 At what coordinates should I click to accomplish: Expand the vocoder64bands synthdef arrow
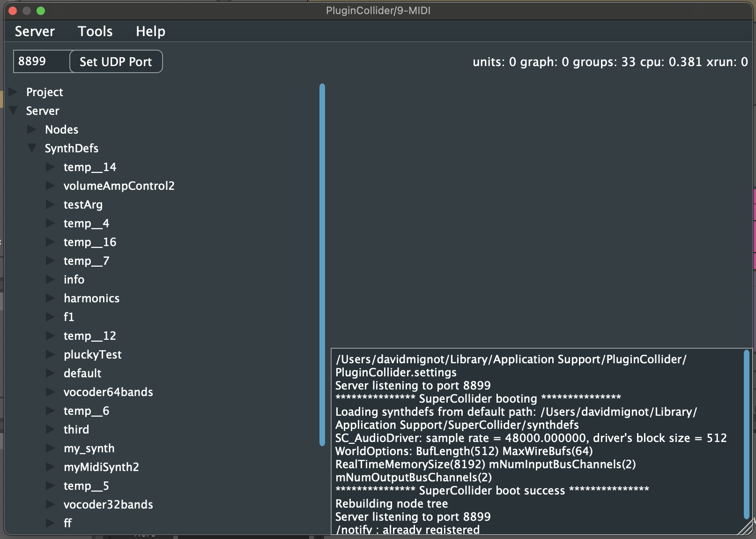(x=51, y=392)
